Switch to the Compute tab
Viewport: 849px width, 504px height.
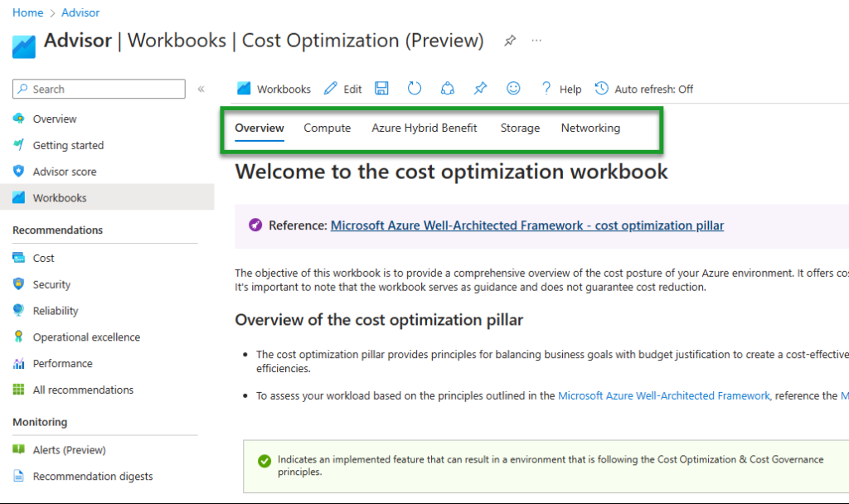pos(327,128)
